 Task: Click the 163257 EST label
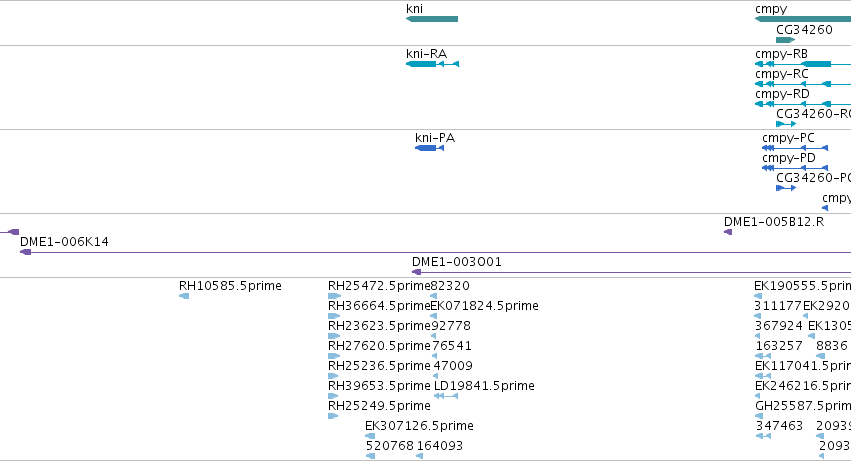point(778,346)
